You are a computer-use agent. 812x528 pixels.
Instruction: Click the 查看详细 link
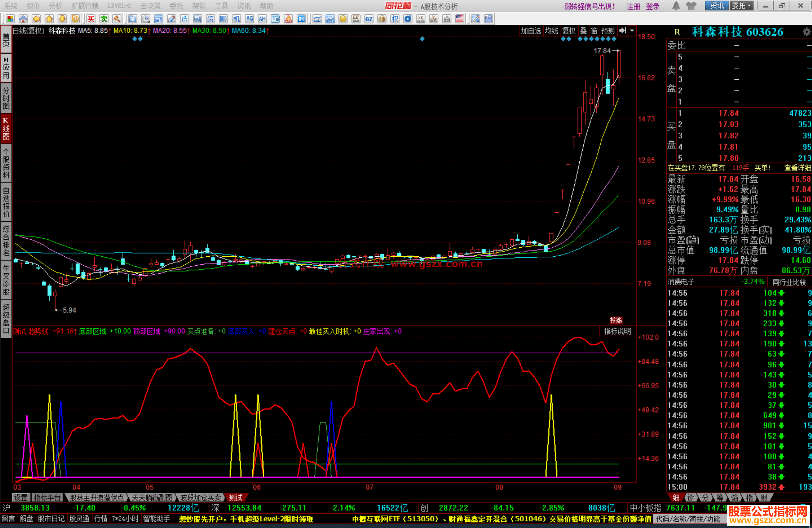click(x=797, y=168)
